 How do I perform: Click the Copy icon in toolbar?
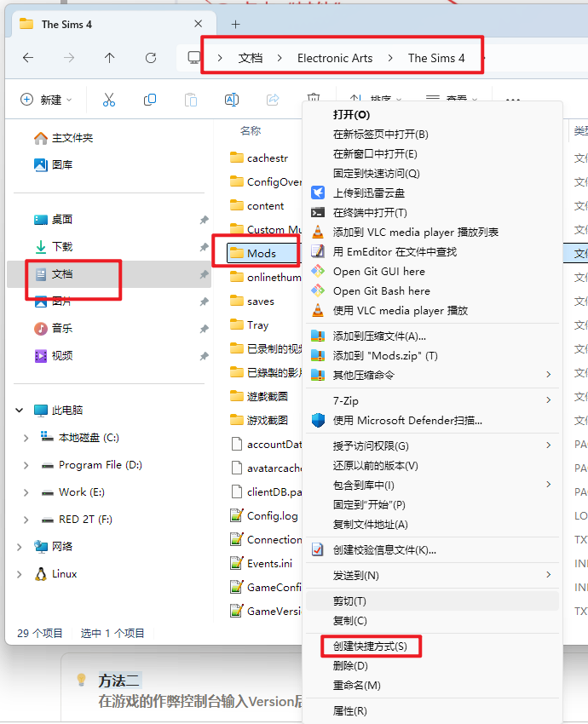click(x=150, y=100)
